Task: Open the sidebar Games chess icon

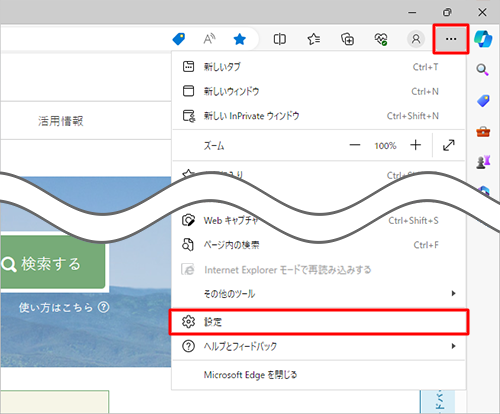Action: pyautogui.click(x=483, y=162)
